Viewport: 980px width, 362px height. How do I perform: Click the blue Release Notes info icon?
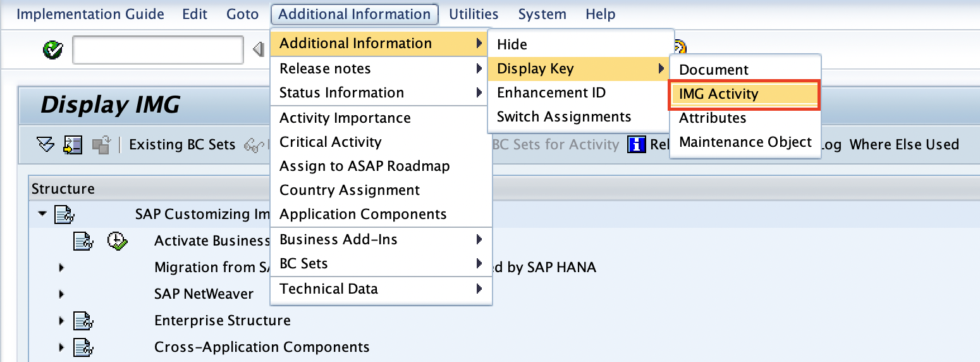pyautogui.click(x=636, y=145)
